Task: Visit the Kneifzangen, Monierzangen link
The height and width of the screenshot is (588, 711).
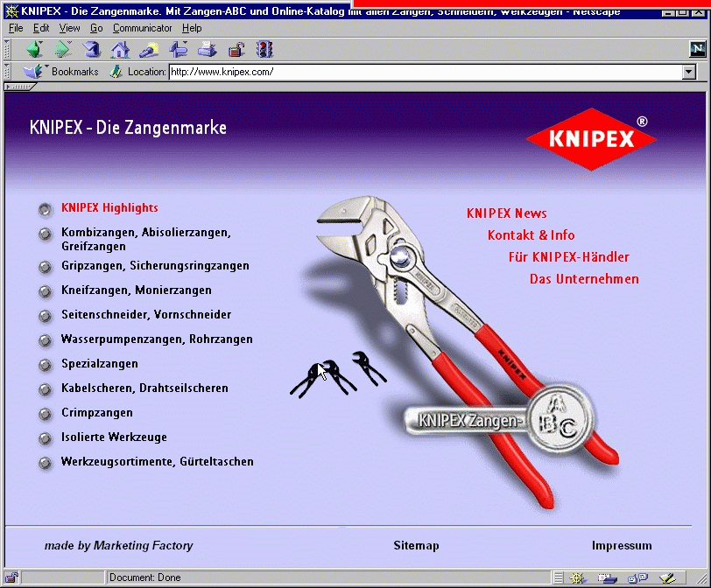Action: pos(137,290)
